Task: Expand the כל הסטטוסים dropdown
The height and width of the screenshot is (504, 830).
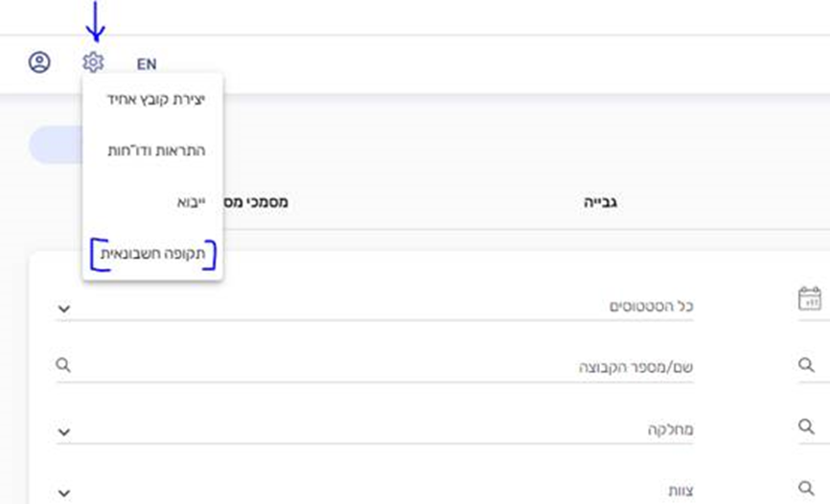Action: point(64,309)
